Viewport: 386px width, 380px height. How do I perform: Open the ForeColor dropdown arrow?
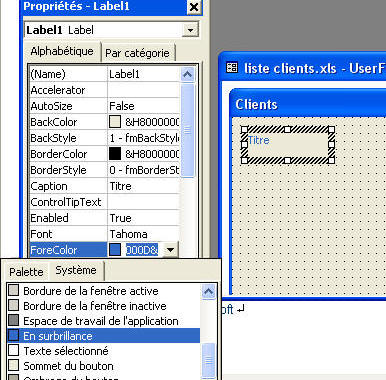[x=170, y=250]
